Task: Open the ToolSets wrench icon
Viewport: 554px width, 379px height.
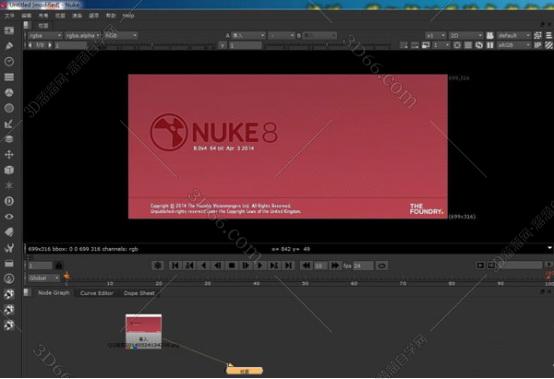Action: click(9, 248)
